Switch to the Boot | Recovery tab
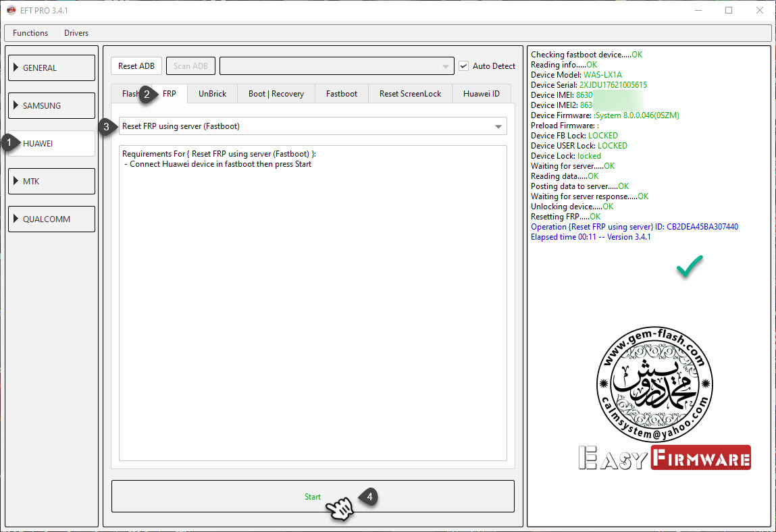Screen dimensions: 776x532 coord(276,94)
